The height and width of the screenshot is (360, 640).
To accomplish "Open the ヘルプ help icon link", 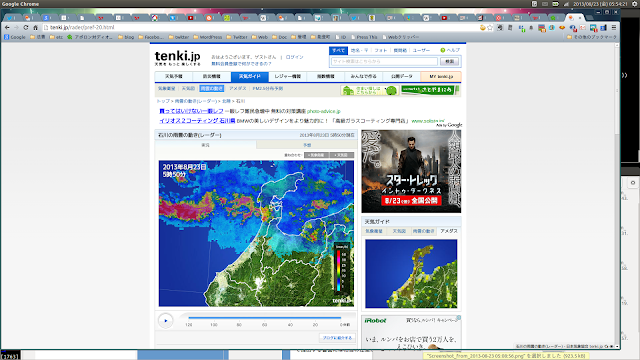I will click(x=450, y=50).
